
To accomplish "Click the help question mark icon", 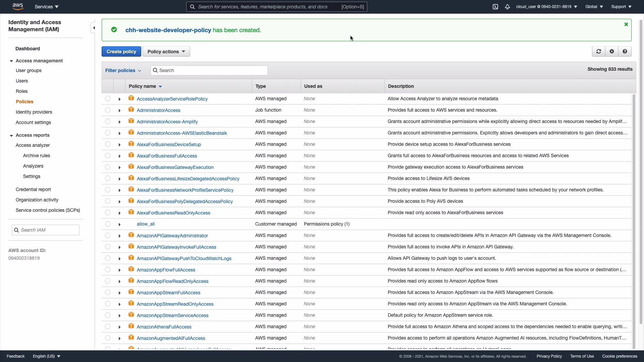I will [x=625, y=51].
